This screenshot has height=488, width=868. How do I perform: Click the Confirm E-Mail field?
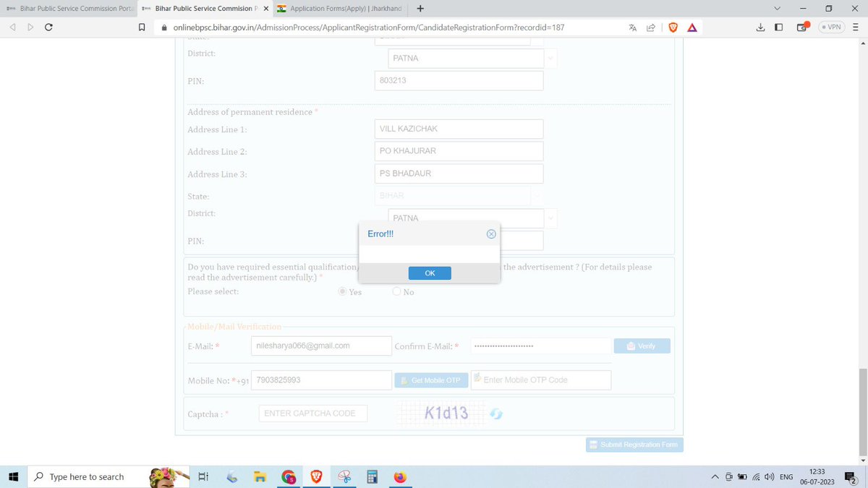(540, 346)
